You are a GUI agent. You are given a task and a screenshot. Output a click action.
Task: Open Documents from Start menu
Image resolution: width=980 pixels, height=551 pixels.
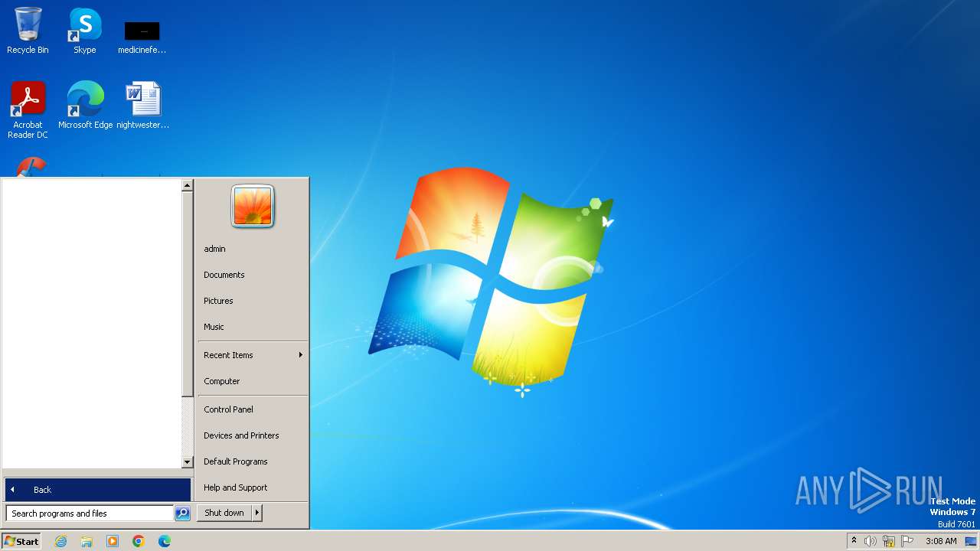point(253,275)
